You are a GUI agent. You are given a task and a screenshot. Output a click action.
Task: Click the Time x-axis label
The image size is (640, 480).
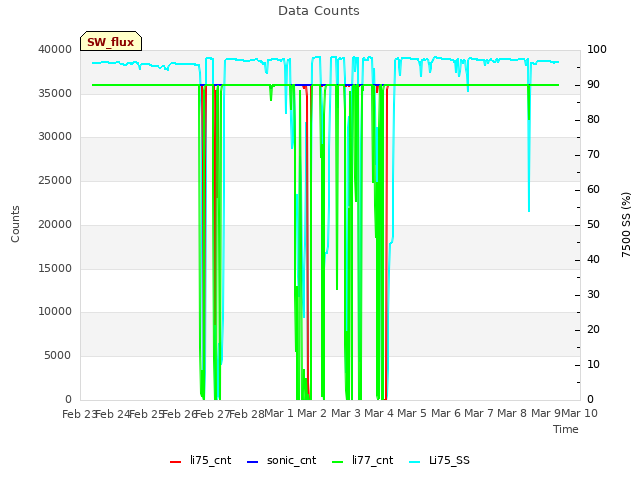(566, 429)
